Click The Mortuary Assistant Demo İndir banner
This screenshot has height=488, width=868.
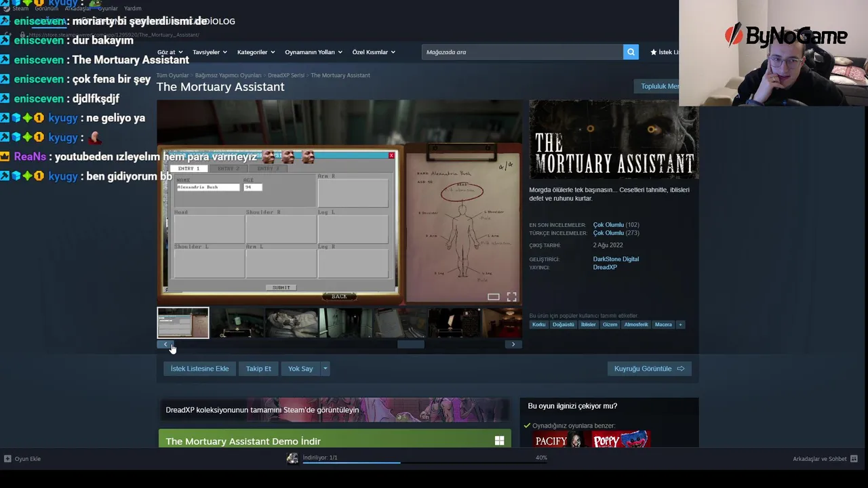335,439
